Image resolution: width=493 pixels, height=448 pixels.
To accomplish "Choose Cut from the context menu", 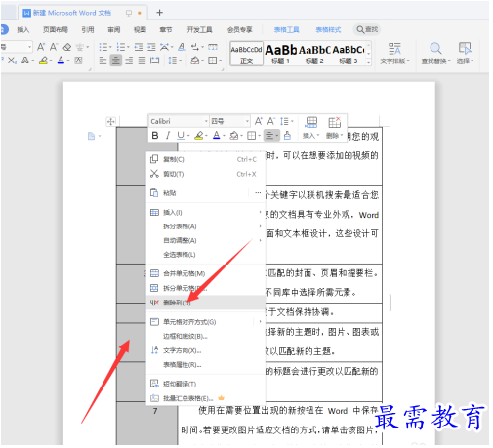I will click(206, 174).
